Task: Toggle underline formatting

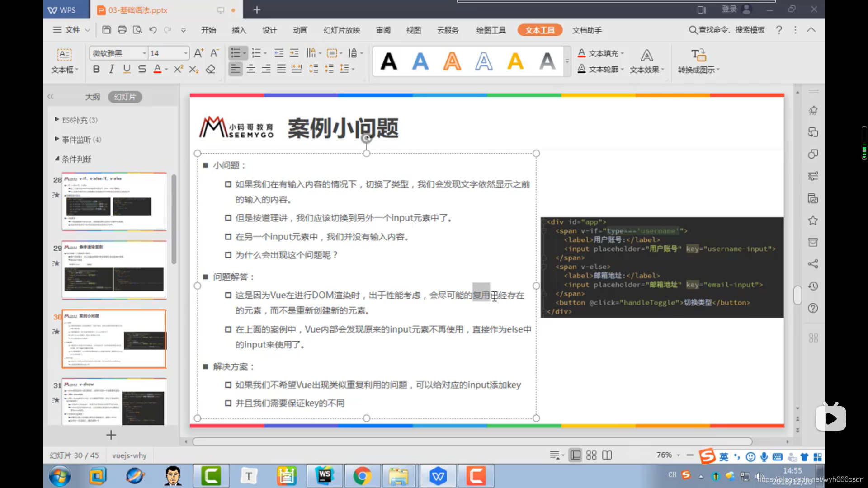Action: (x=127, y=69)
